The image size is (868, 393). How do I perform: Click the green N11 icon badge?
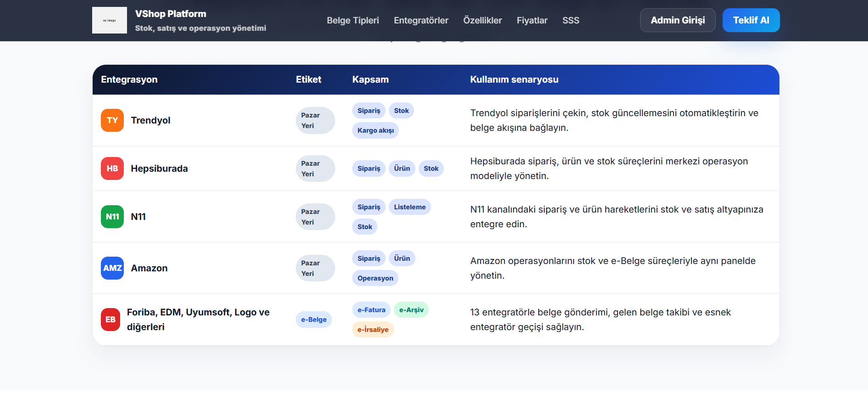pyautogui.click(x=112, y=217)
